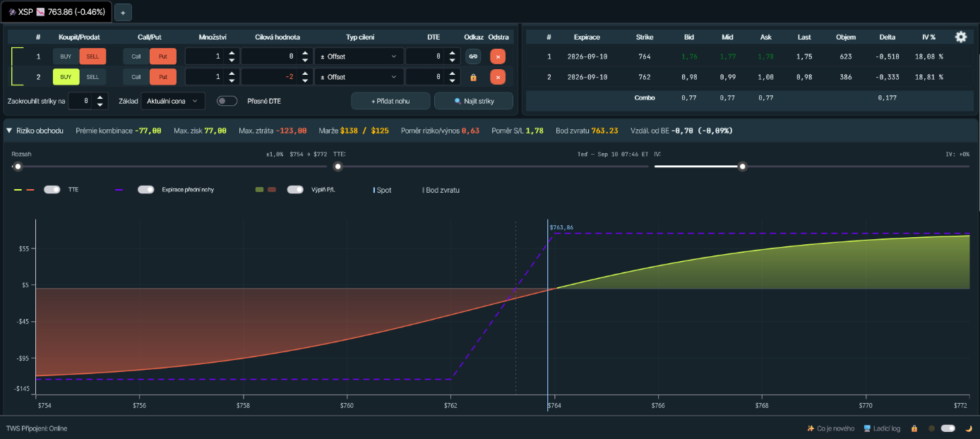Image resolution: width=980 pixels, height=439 pixels.
Task: Remove leg 2 with the red X
Action: point(498,77)
